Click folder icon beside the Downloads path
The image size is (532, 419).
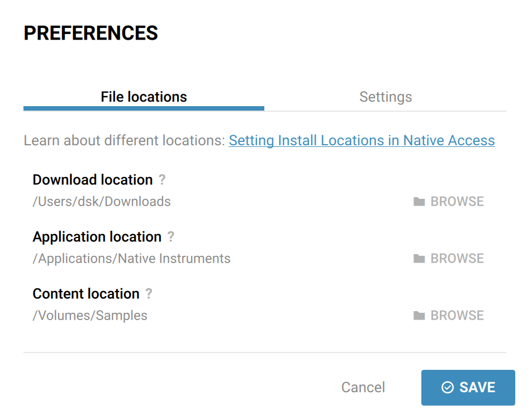tap(419, 202)
